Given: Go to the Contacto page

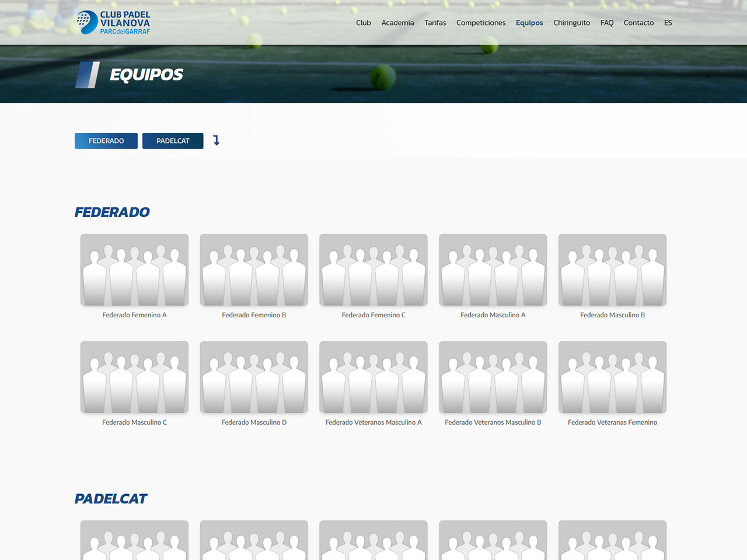Looking at the screenshot, I should click(638, 23).
